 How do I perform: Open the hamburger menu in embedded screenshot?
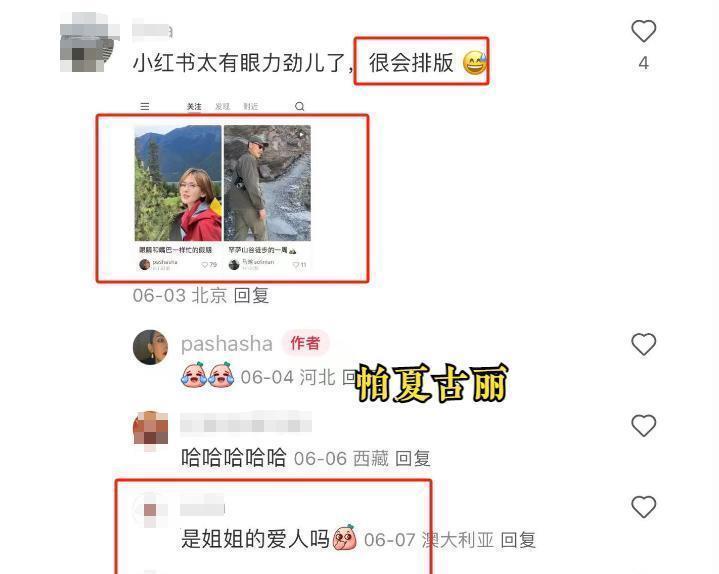point(145,106)
